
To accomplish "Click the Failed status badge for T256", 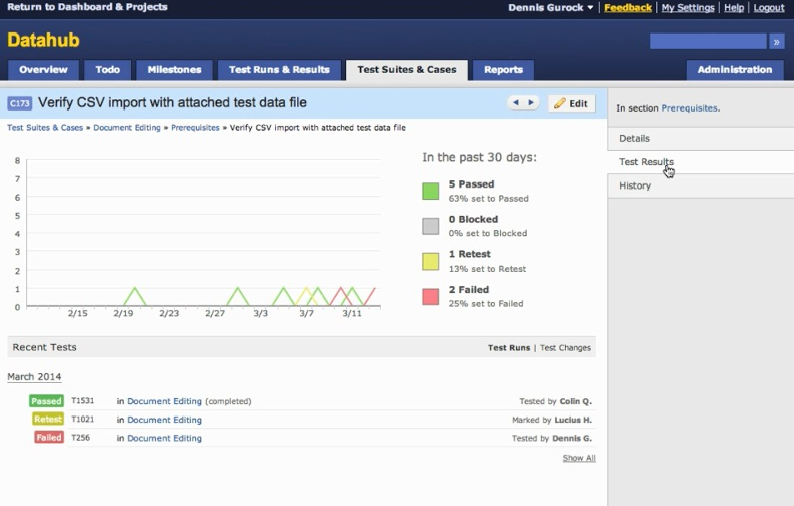I will [x=49, y=438].
